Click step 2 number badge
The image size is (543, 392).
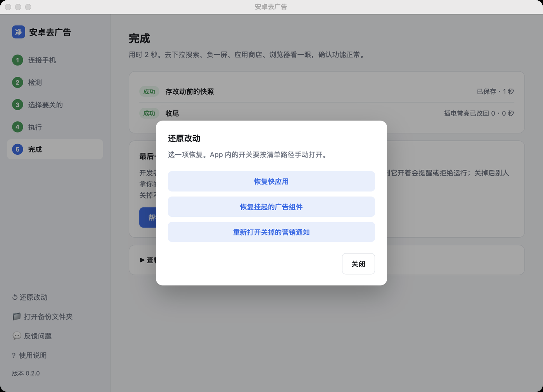click(x=17, y=82)
